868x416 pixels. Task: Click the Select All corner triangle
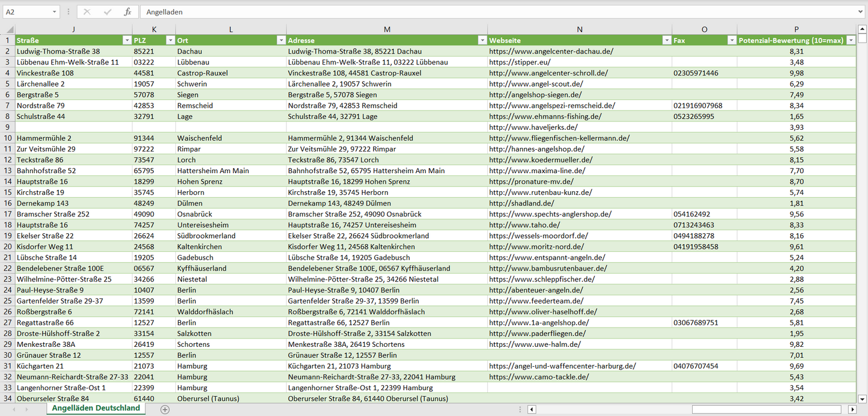pyautogui.click(x=8, y=29)
